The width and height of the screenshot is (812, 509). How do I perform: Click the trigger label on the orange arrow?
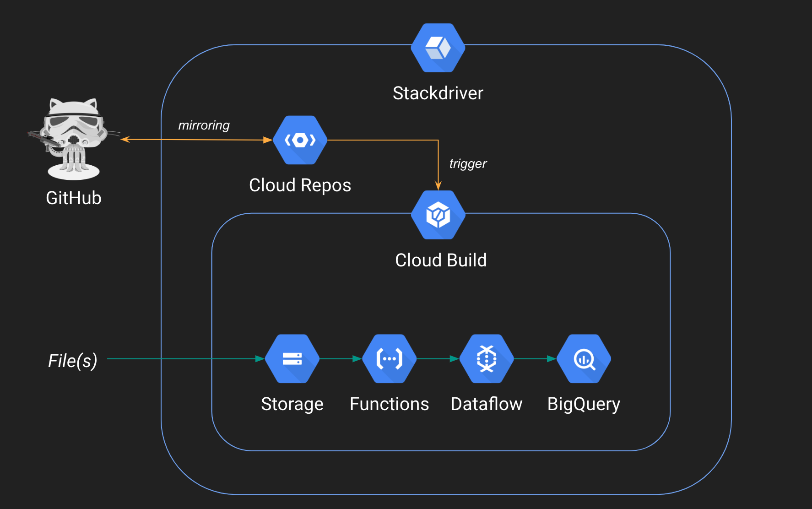(x=467, y=163)
